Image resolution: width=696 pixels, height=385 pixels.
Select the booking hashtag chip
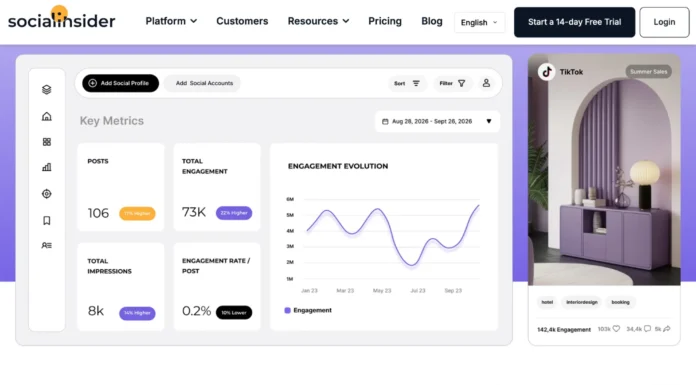[621, 302]
